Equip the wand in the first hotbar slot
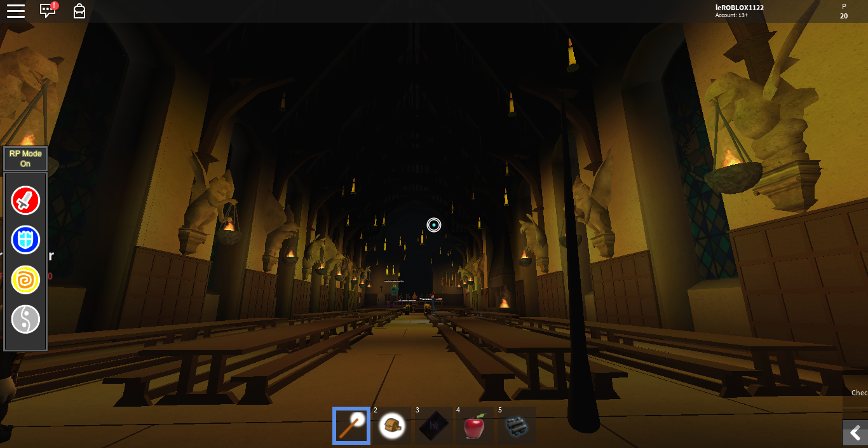The height and width of the screenshot is (448, 868). [351, 426]
